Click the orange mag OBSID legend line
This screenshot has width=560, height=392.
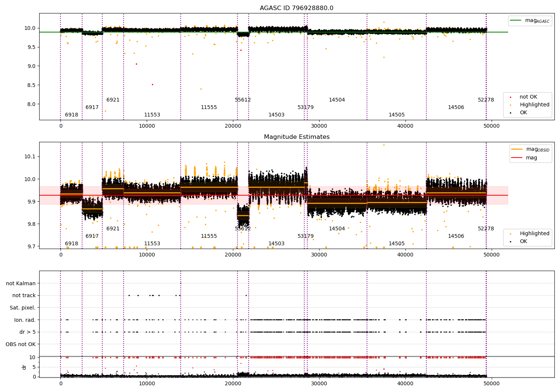517,149
